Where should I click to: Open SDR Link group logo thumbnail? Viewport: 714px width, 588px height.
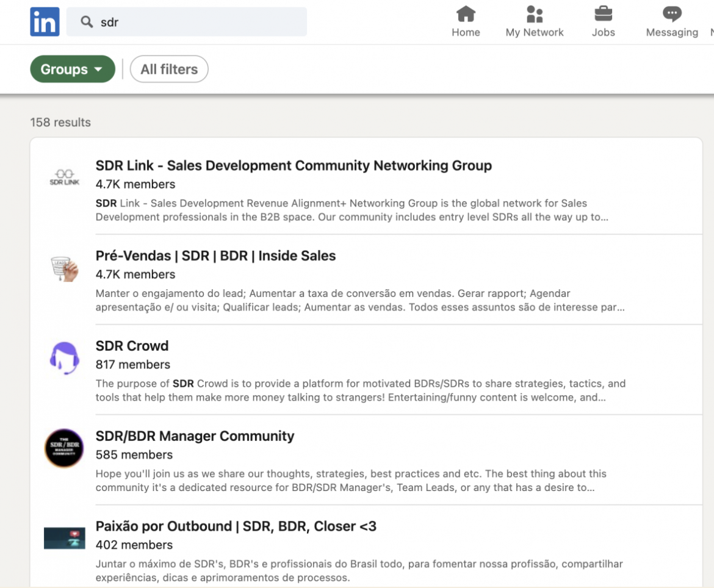[65, 177]
